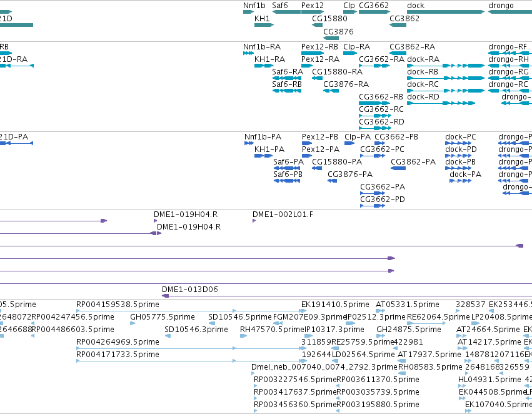Click the Nnf1b-RA transcript label
Viewport: 532px width, 414px height.
262,47
